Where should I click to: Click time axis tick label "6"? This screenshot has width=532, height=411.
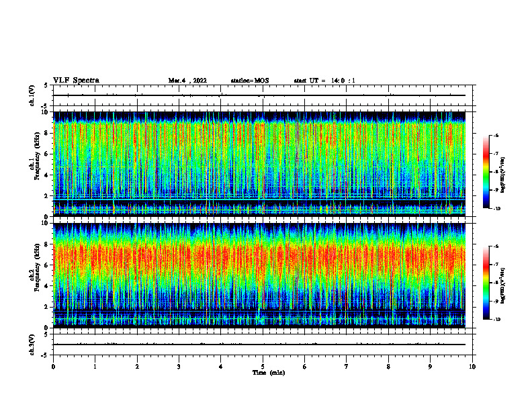coord(305,367)
